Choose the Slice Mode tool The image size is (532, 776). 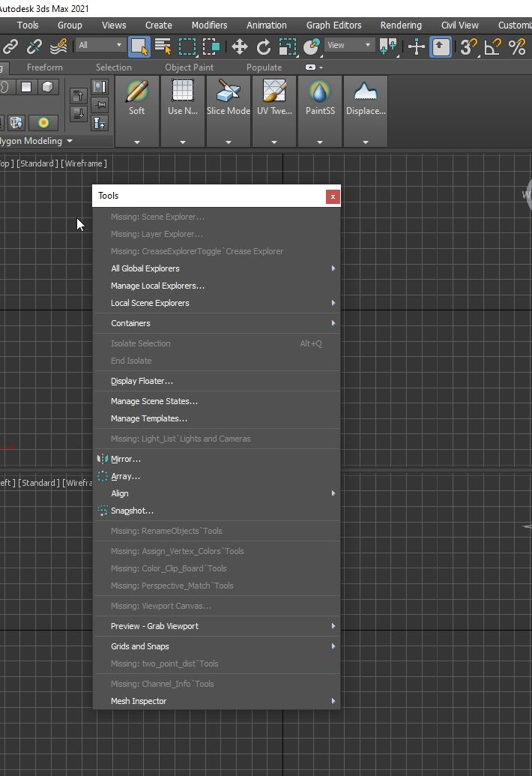click(x=228, y=97)
